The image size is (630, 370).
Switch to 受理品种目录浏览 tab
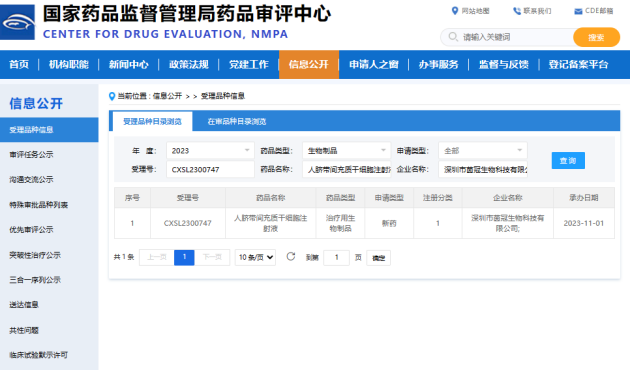152,121
